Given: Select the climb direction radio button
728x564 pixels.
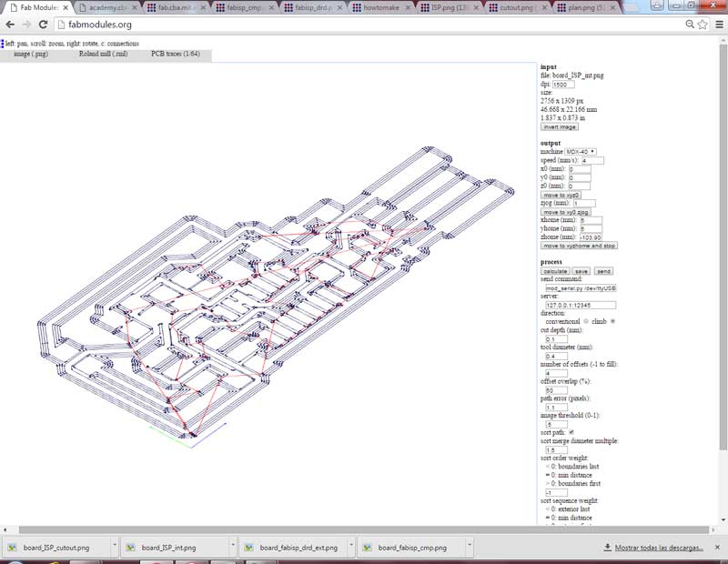Looking at the screenshot, I should [612, 321].
